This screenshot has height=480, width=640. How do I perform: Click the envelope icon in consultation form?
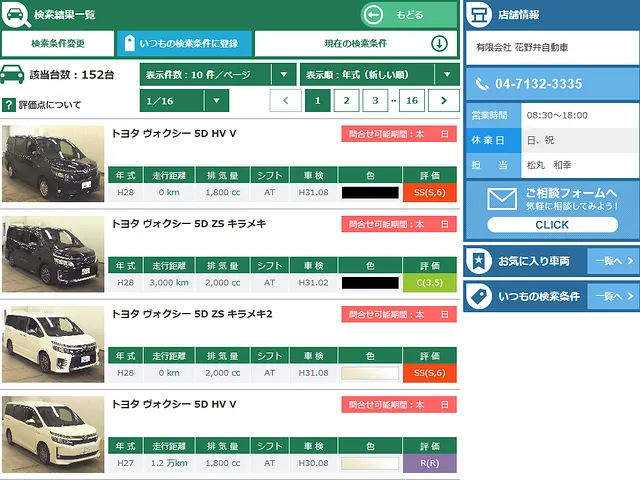coord(502,199)
